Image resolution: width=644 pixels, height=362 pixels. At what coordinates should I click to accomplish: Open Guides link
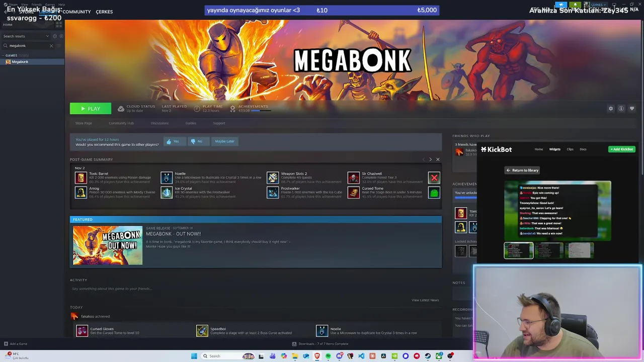pyautogui.click(x=191, y=123)
